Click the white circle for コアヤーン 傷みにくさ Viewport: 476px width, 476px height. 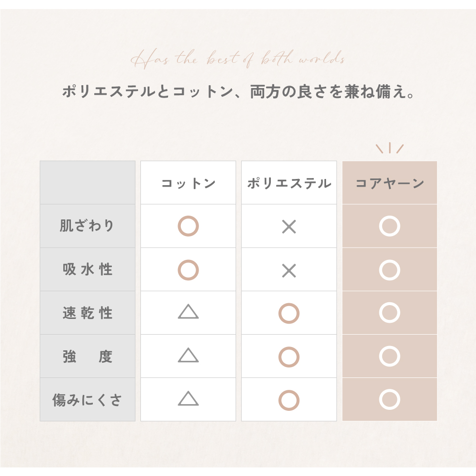tap(389, 400)
